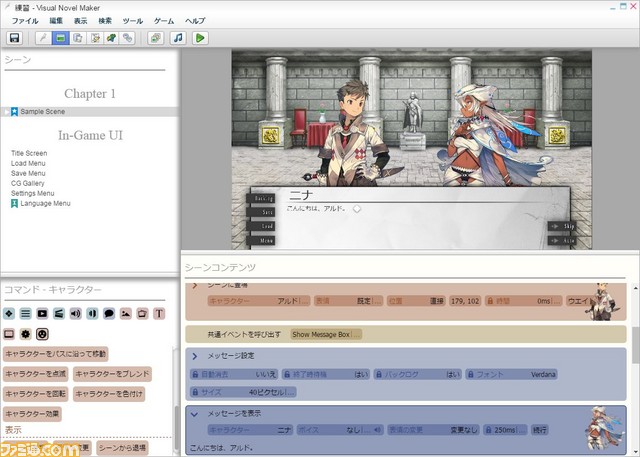Open Title Screen UI entry
The image size is (640, 457).
click(29, 153)
